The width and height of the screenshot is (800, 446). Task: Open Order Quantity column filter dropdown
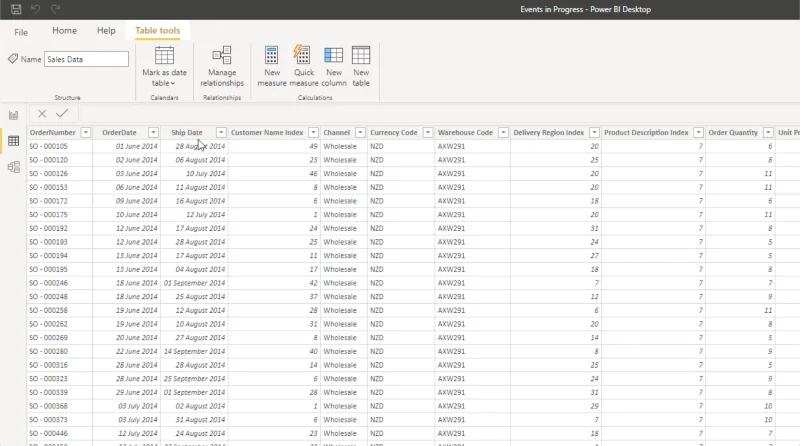[x=767, y=133]
